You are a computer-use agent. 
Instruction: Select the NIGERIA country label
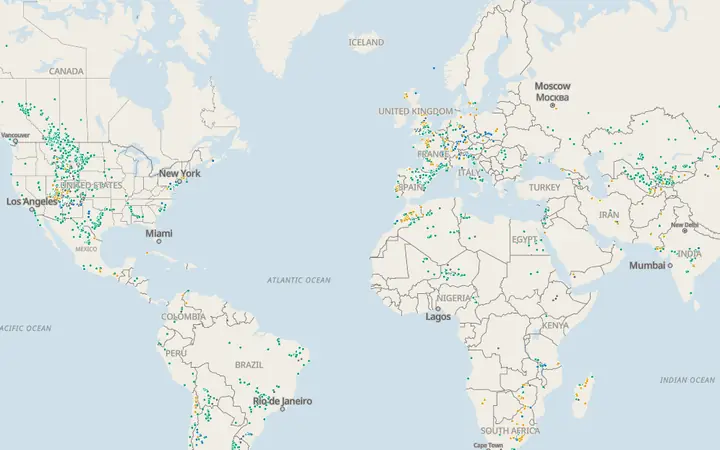click(x=454, y=298)
